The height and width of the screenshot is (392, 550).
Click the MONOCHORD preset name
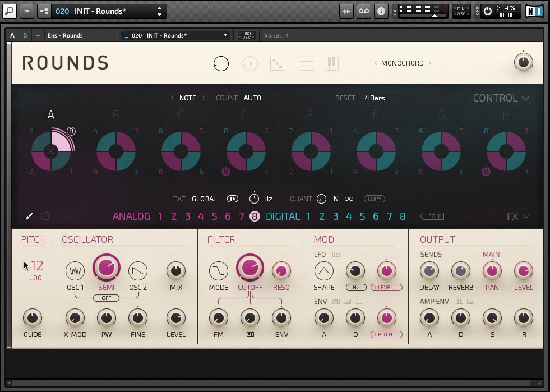(401, 63)
